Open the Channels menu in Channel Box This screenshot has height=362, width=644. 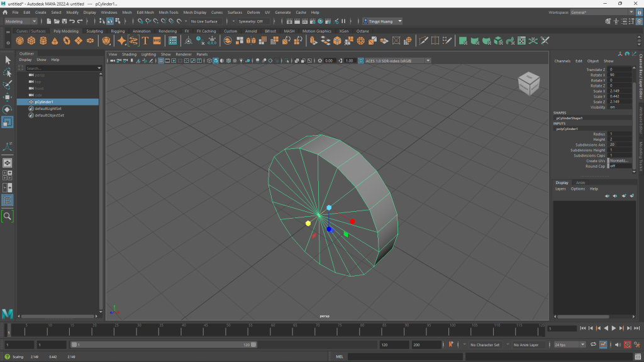click(562, 61)
